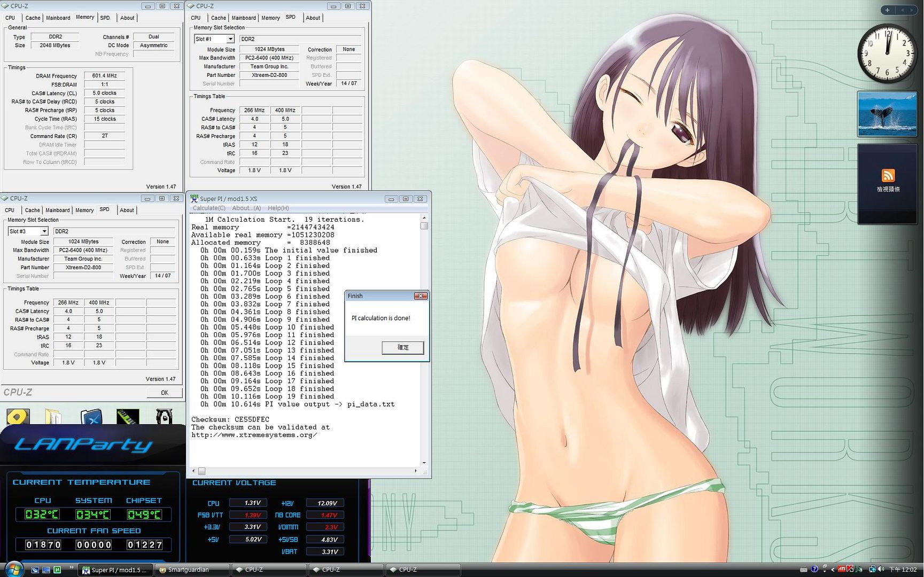Open the green RAM stick desktop icon
The image size is (924, 577).
pyautogui.click(x=128, y=417)
